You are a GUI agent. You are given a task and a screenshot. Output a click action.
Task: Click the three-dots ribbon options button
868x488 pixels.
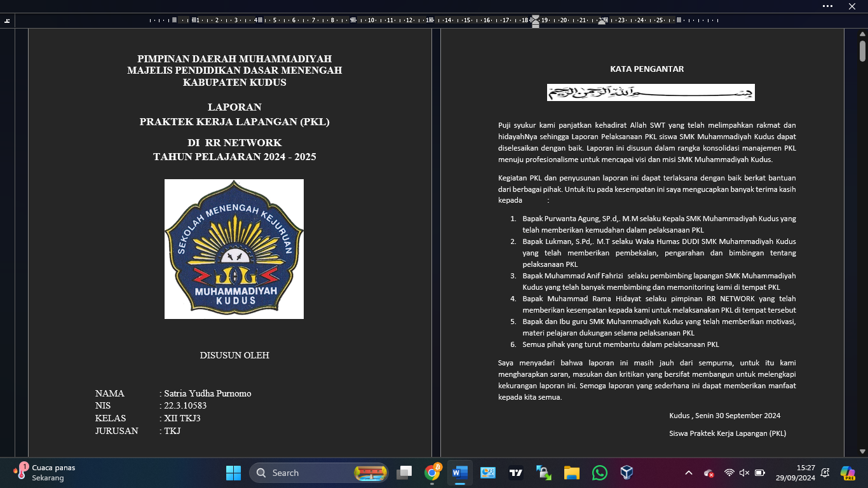(827, 6)
